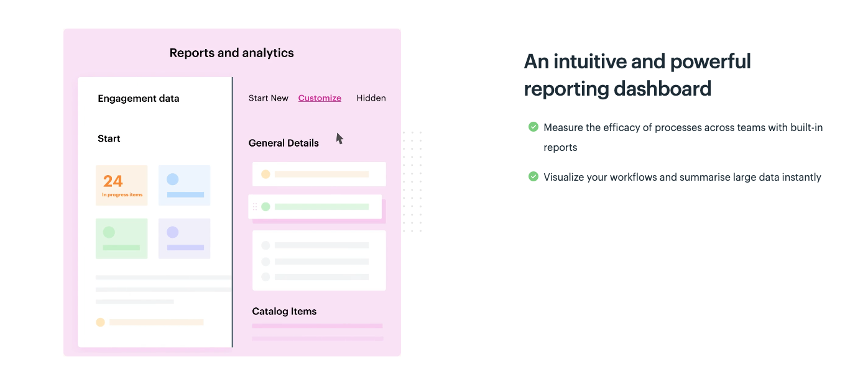Select the Hidden tab

pos(371,98)
